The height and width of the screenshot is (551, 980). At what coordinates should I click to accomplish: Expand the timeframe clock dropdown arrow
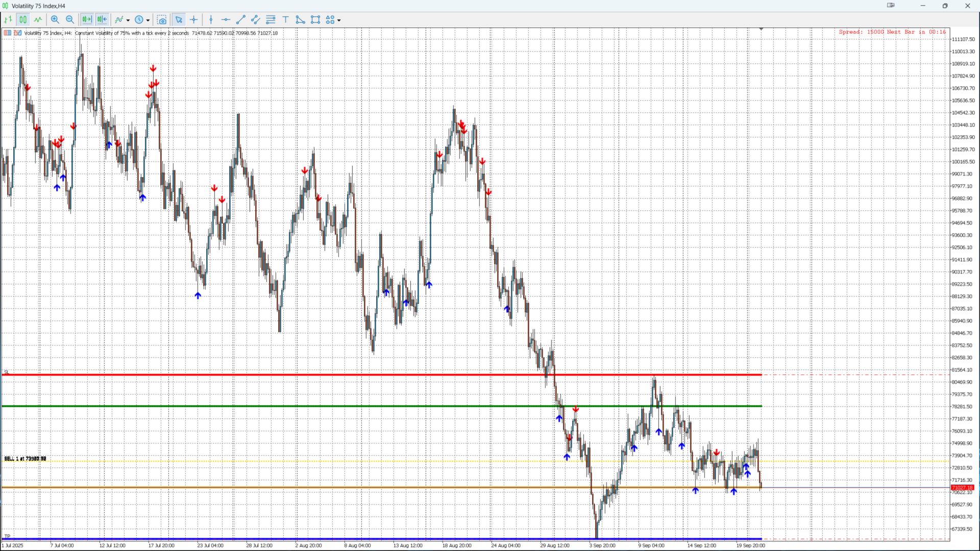coord(148,20)
